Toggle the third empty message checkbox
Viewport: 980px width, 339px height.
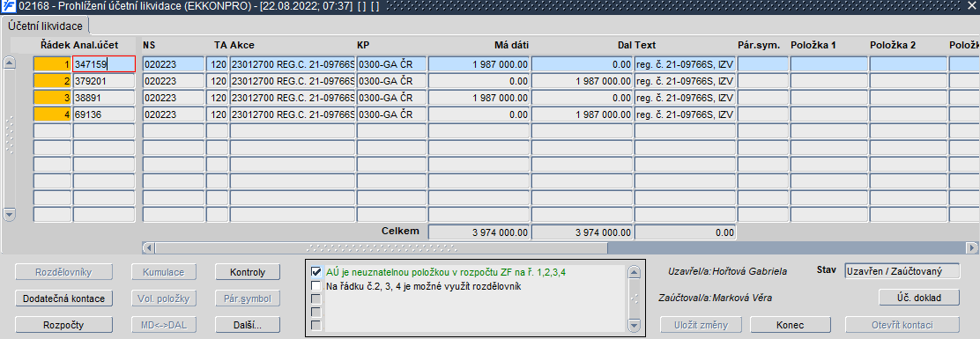316,299
